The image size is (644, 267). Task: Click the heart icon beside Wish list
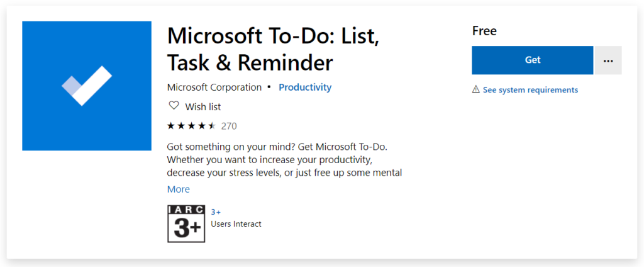point(174,106)
